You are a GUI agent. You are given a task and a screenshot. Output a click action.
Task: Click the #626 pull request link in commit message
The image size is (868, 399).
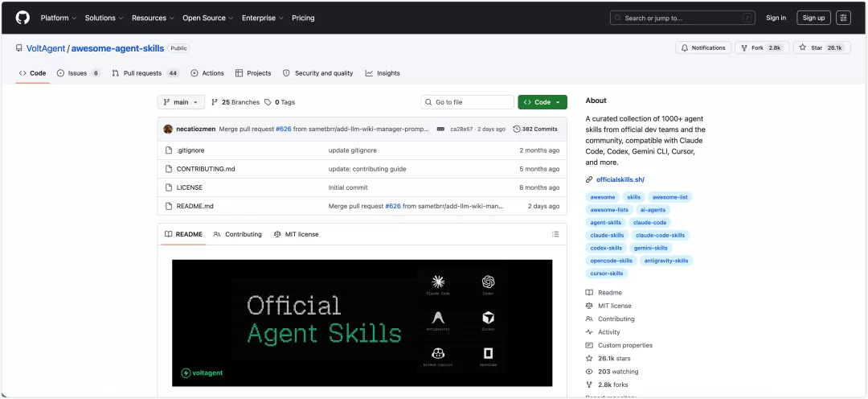(x=284, y=129)
